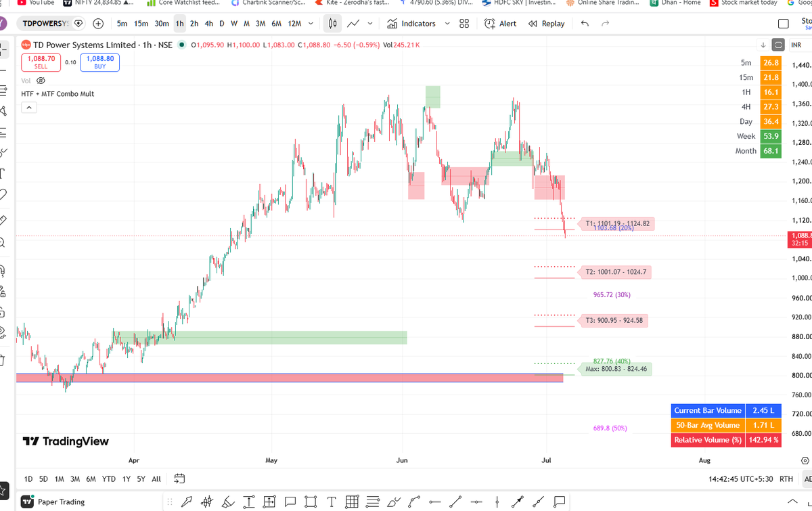Screen dimensions: 812x511
Task: Open the go to date calendar icon
Action: pos(179,479)
